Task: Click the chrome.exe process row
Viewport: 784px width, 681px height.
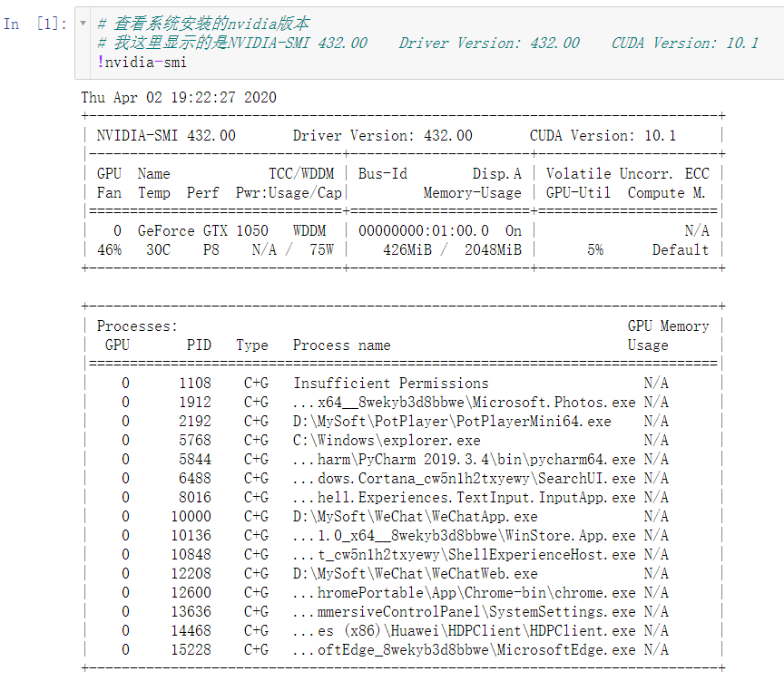Action: 458,592
